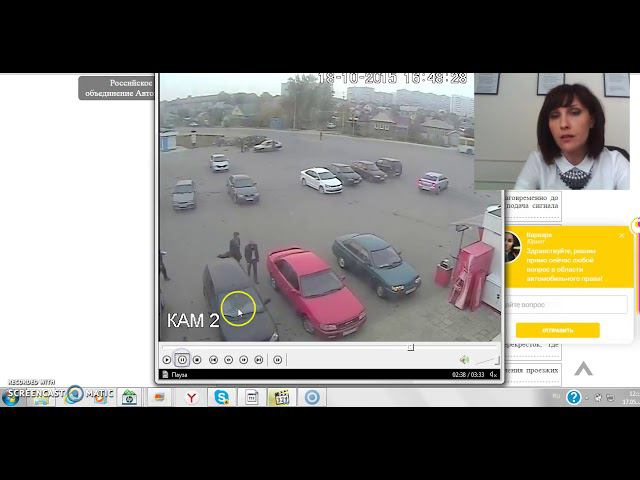Click the 02:38 / 03:33 time display
Image resolution: width=640 pixels, height=480 pixels.
pos(468,374)
